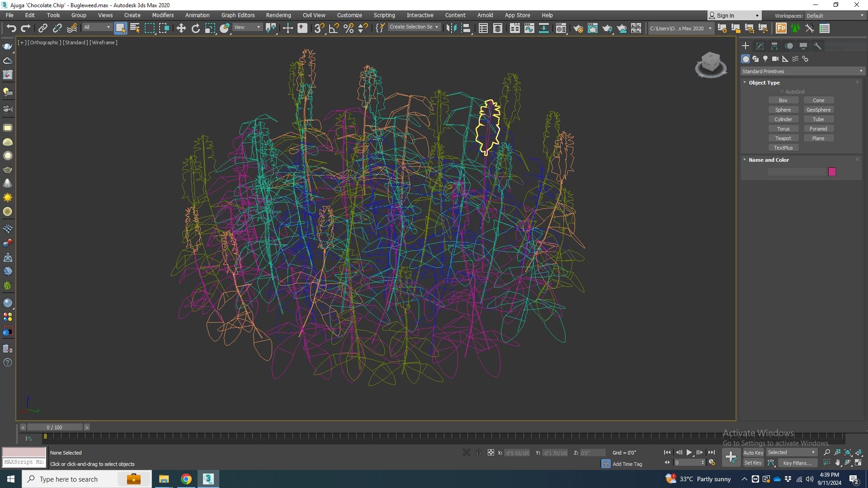Click the GeoSphere button
The height and width of the screenshot is (488, 868).
pyautogui.click(x=818, y=110)
